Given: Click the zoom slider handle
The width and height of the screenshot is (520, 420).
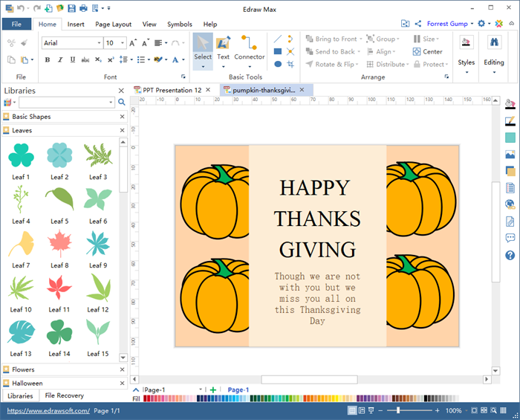Looking at the screenshot, I should point(398,410).
